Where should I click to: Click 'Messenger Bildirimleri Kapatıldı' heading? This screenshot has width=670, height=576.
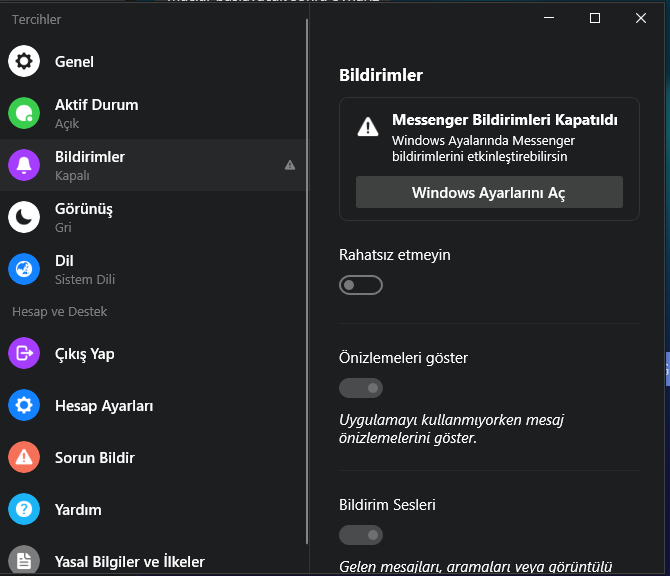[x=505, y=120]
